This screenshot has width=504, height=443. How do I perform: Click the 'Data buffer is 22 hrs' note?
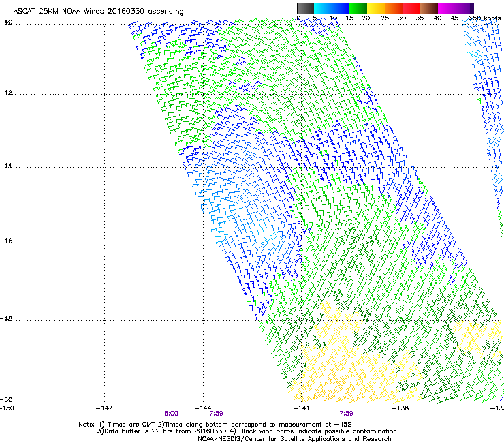click(x=247, y=431)
